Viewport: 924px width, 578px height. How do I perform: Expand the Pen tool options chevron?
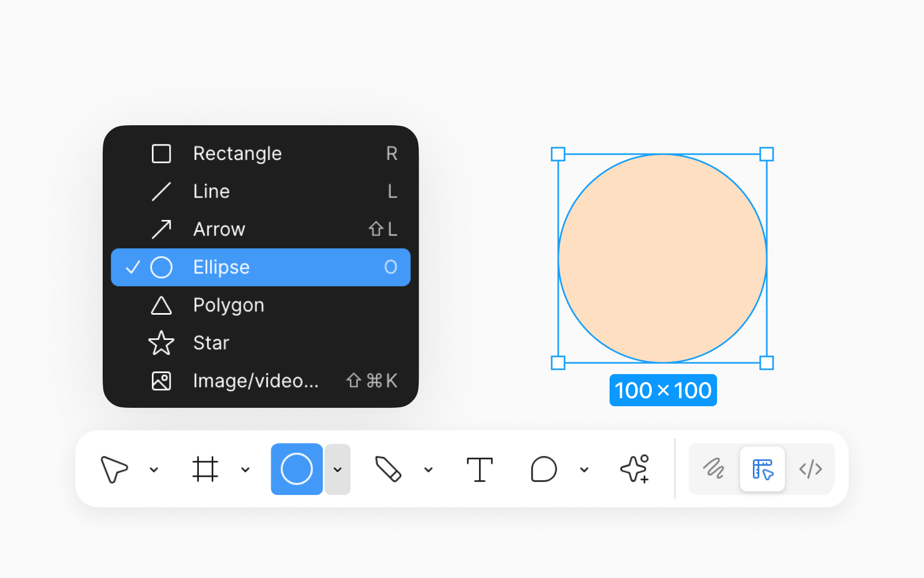[x=428, y=469]
